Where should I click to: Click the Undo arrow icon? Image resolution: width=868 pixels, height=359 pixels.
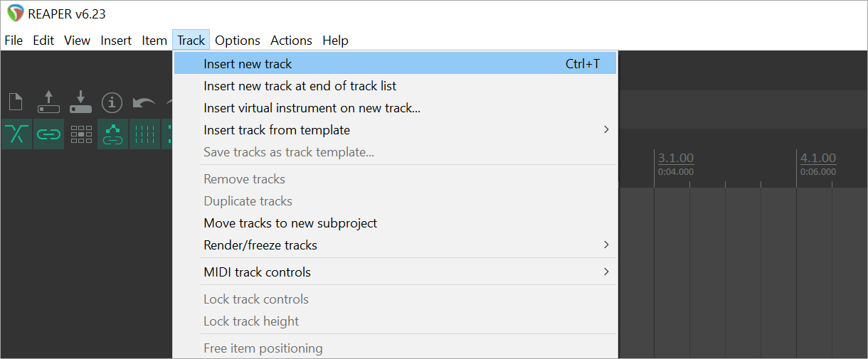[x=144, y=103]
